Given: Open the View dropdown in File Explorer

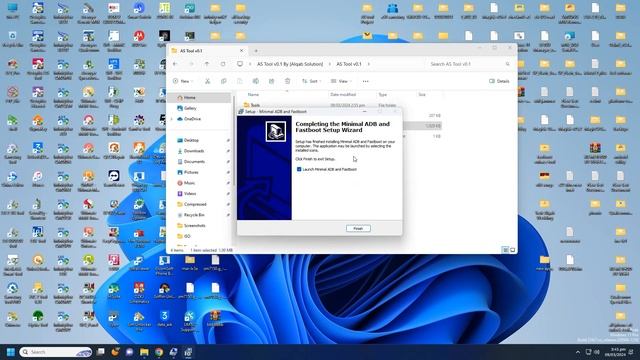Looking at the screenshot, I should click(341, 81).
